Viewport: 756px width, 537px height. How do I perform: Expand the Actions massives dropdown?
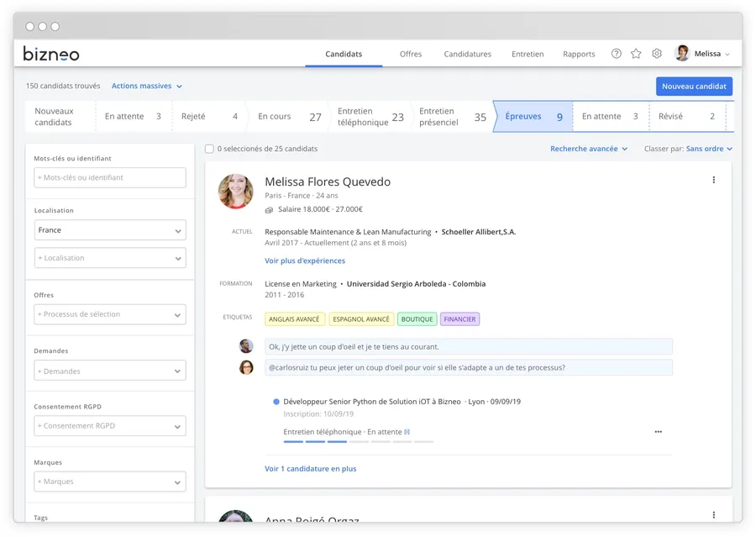tap(147, 86)
